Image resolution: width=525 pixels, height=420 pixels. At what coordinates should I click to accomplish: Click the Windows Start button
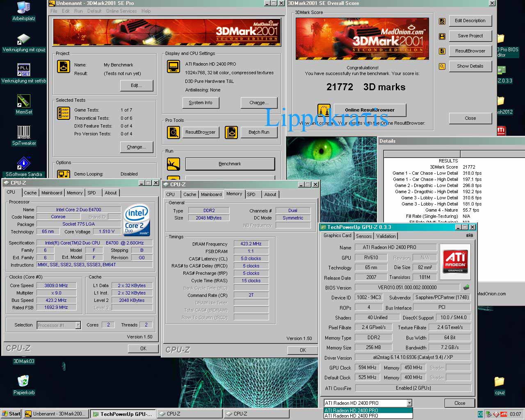click(x=11, y=414)
